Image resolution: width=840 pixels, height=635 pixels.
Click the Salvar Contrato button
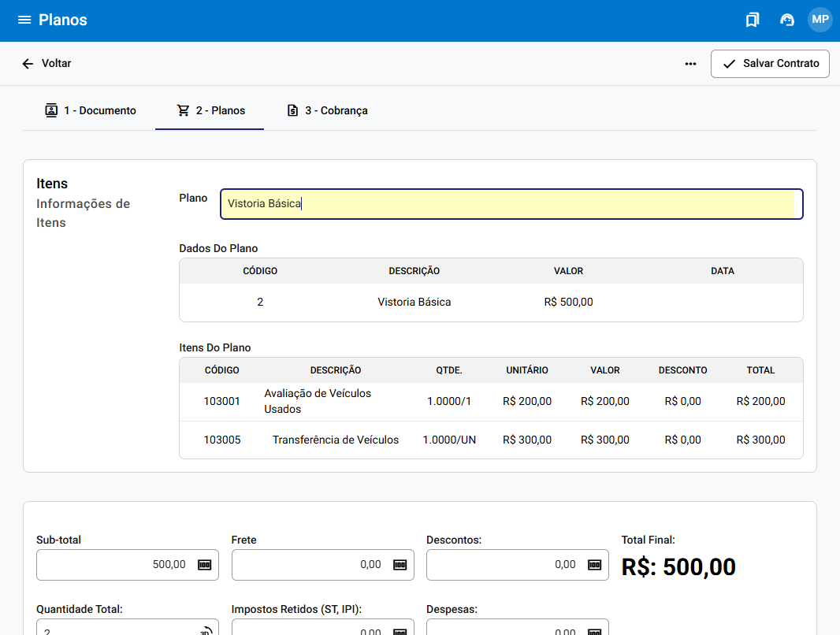pyautogui.click(x=770, y=64)
